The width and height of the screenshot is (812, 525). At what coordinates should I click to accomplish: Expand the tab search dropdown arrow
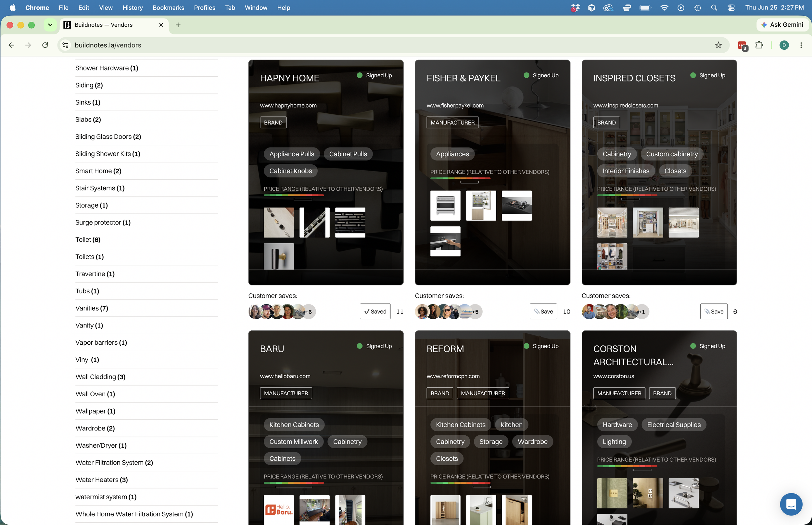[x=50, y=25]
